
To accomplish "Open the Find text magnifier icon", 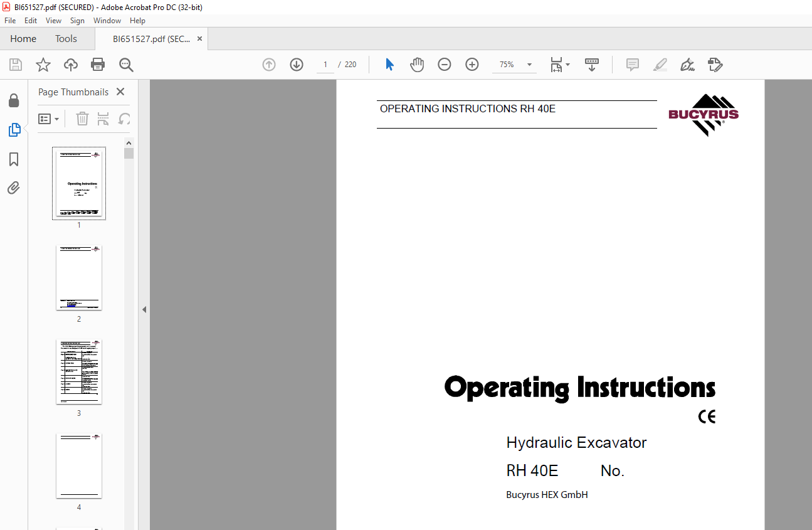I will (126, 65).
